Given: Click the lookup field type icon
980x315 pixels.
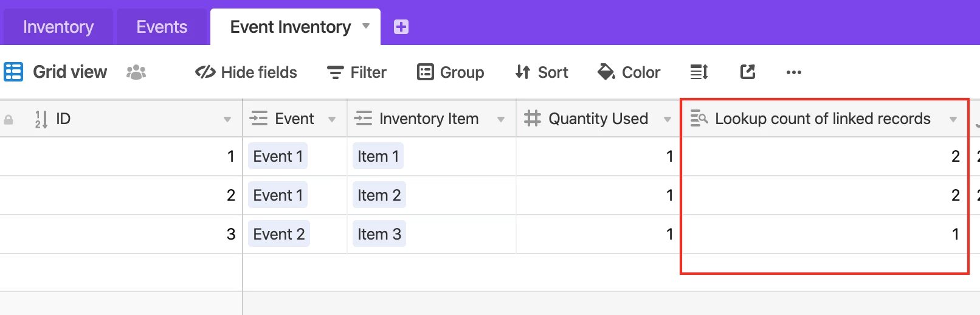Looking at the screenshot, I should click(x=699, y=119).
